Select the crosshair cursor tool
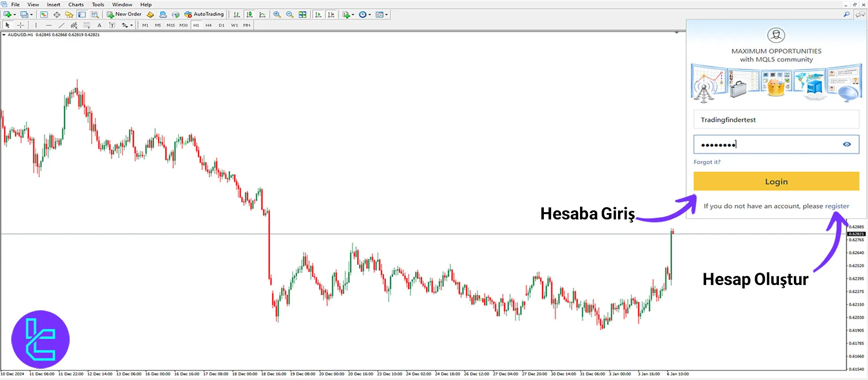This screenshot has height=380, width=868. pos(20,25)
